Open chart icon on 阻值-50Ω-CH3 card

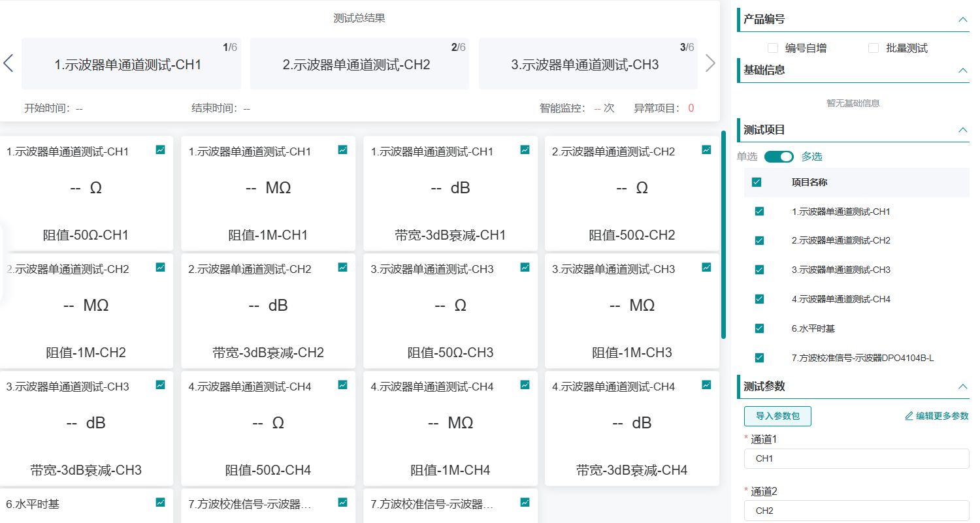click(525, 268)
